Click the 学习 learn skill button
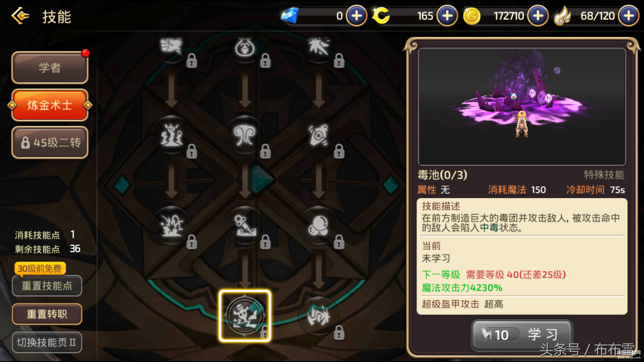This screenshot has height=362, width=644. [x=522, y=335]
